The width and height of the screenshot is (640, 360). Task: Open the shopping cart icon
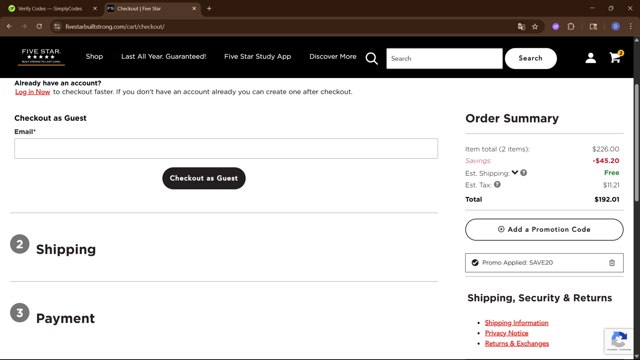click(x=616, y=57)
